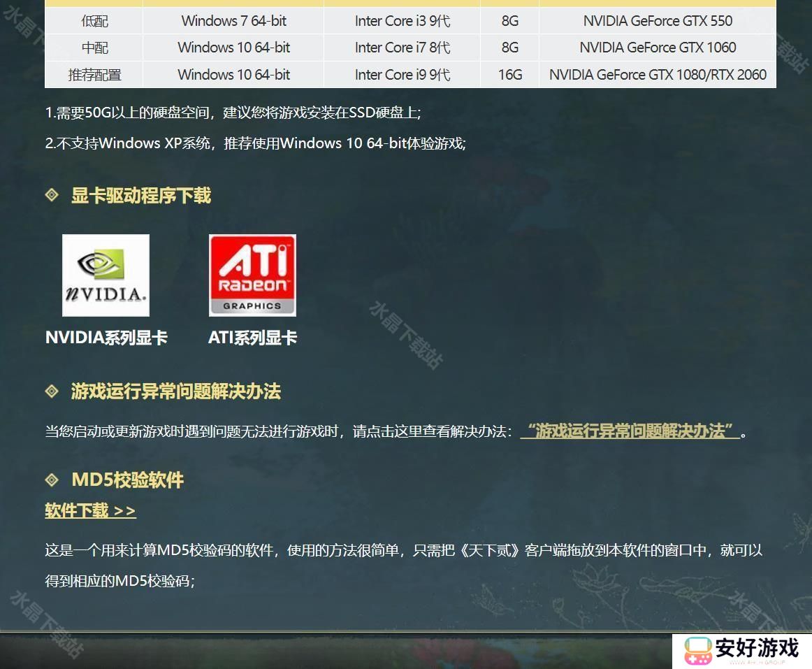
Task: Click the diamond bullet beside the 游戏运行异常问题解决办法 heading
Action: click(52, 391)
